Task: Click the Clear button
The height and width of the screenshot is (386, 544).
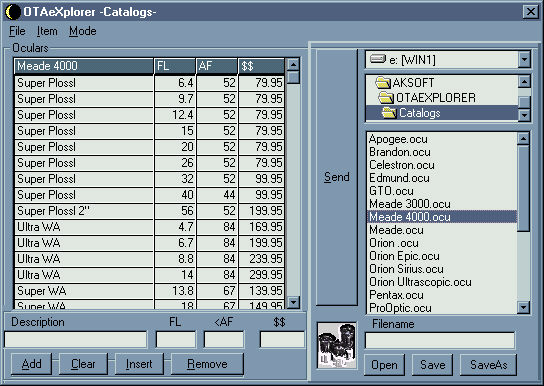Action: click(x=83, y=364)
